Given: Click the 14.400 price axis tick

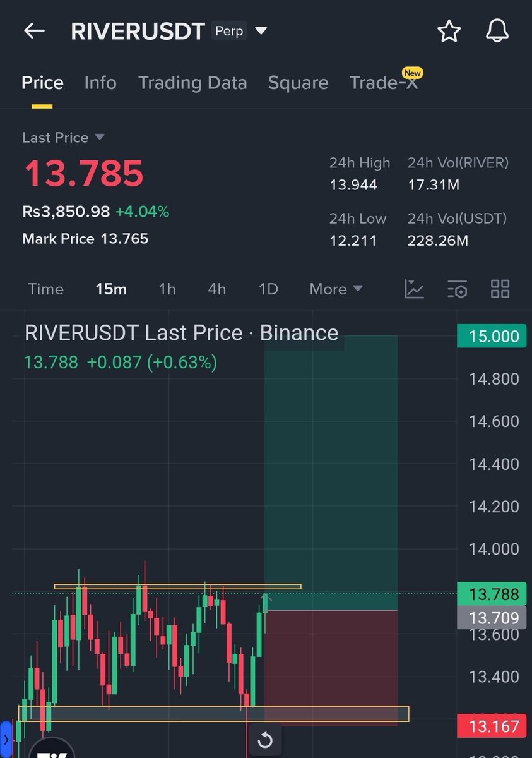Looking at the screenshot, I should tap(494, 464).
